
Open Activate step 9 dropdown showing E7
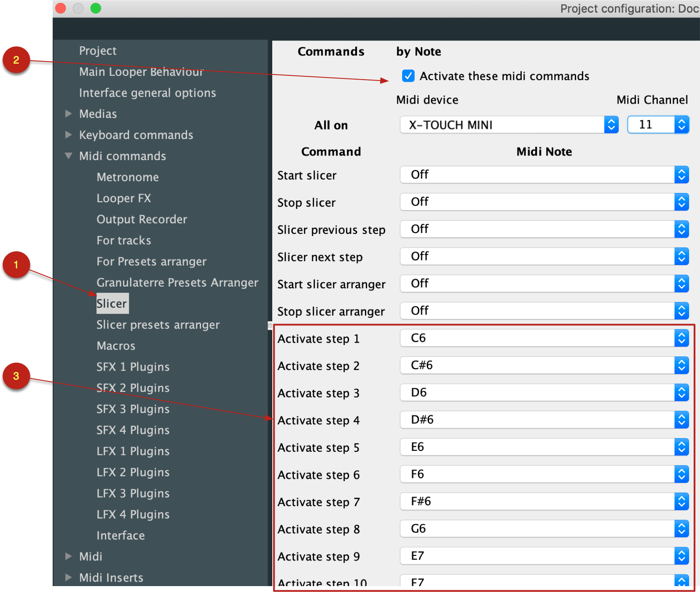click(544, 556)
